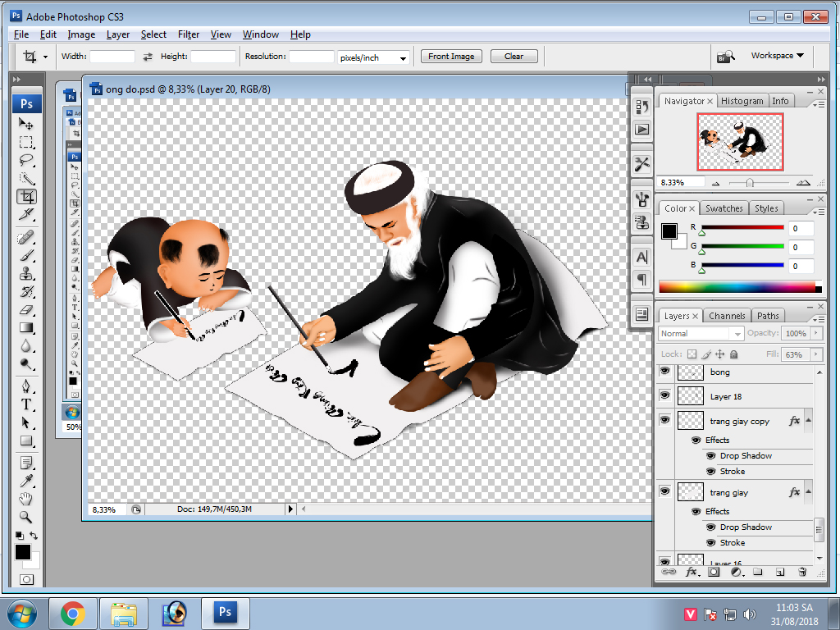The height and width of the screenshot is (630, 840).
Task: Click the Navigator preview thumbnail
Action: (x=739, y=141)
